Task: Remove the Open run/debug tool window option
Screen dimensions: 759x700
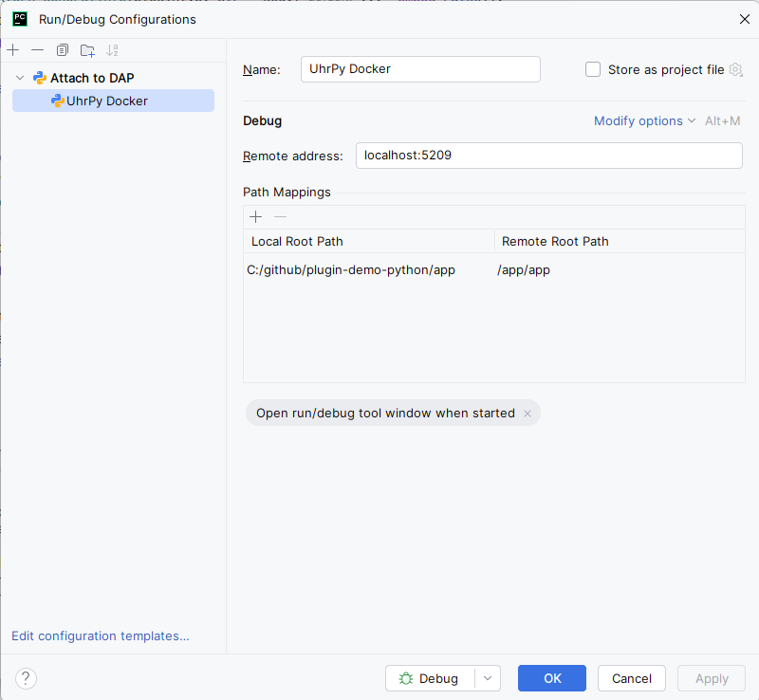Action: [x=528, y=414]
